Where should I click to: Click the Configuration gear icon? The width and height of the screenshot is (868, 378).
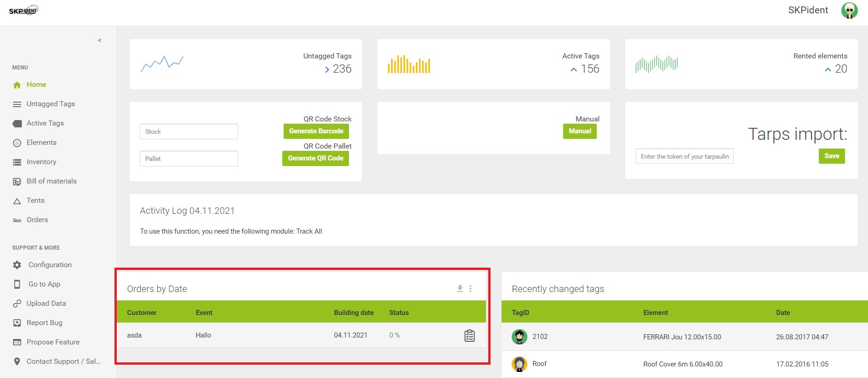tap(17, 265)
